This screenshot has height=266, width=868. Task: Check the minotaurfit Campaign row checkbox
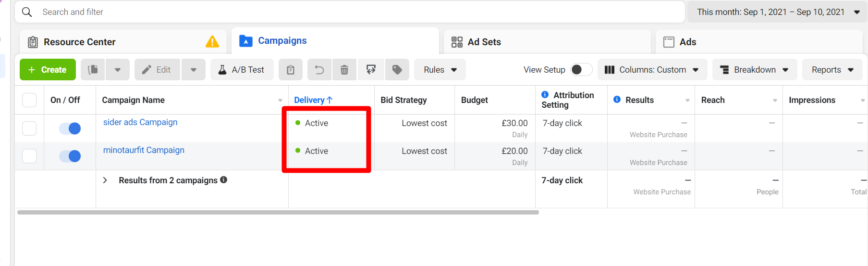(29, 156)
